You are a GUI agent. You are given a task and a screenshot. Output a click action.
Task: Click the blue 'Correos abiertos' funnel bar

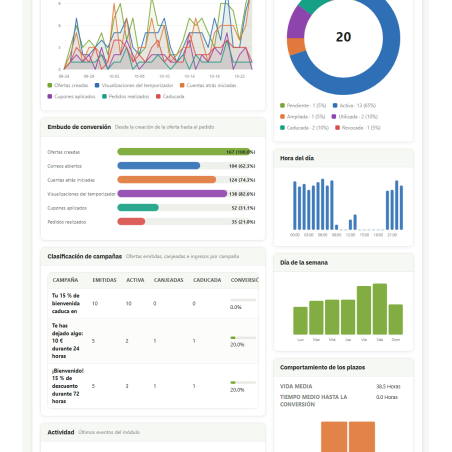(159, 166)
